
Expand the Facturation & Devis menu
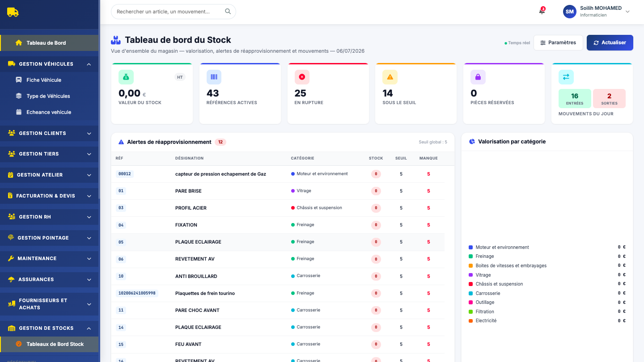tap(49, 196)
